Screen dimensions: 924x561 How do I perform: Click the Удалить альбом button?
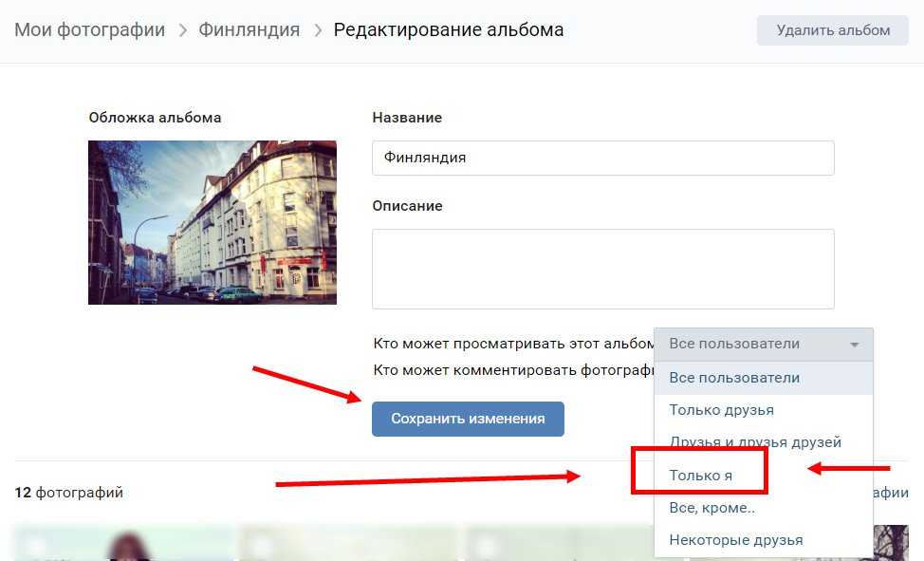[833, 30]
